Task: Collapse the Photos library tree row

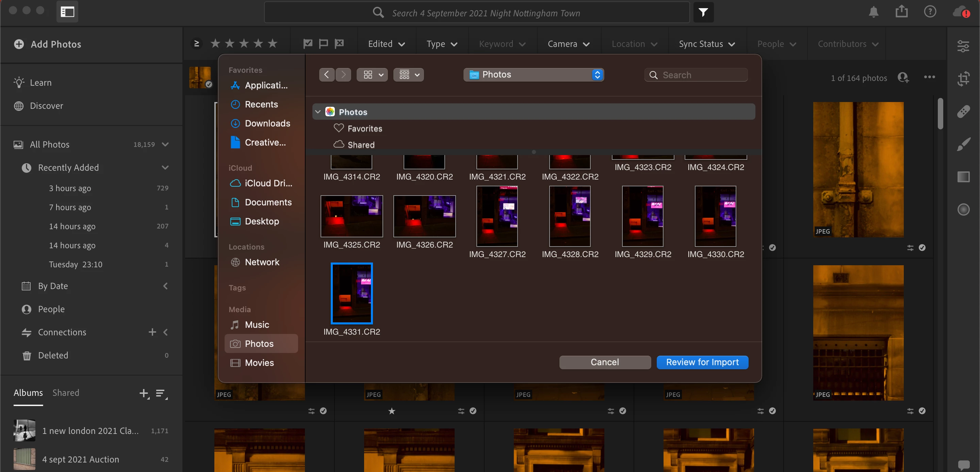Action: click(x=318, y=112)
